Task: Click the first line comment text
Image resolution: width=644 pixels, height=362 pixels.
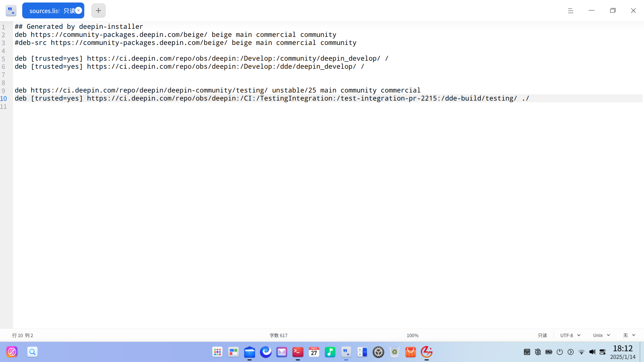Action: [79, 26]
